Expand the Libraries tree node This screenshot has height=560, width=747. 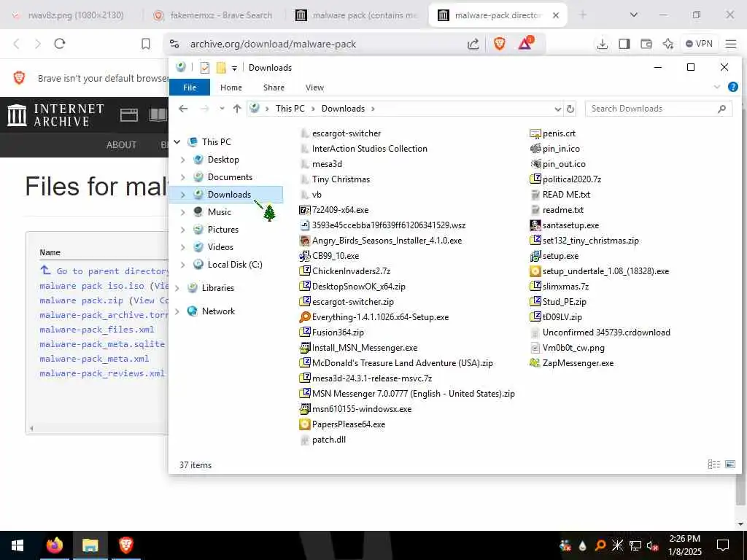point(177,288)
